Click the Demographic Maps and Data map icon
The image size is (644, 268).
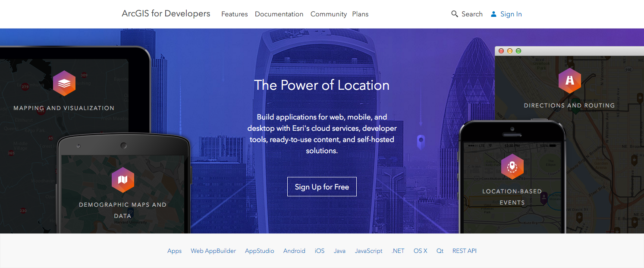point(123,180)
